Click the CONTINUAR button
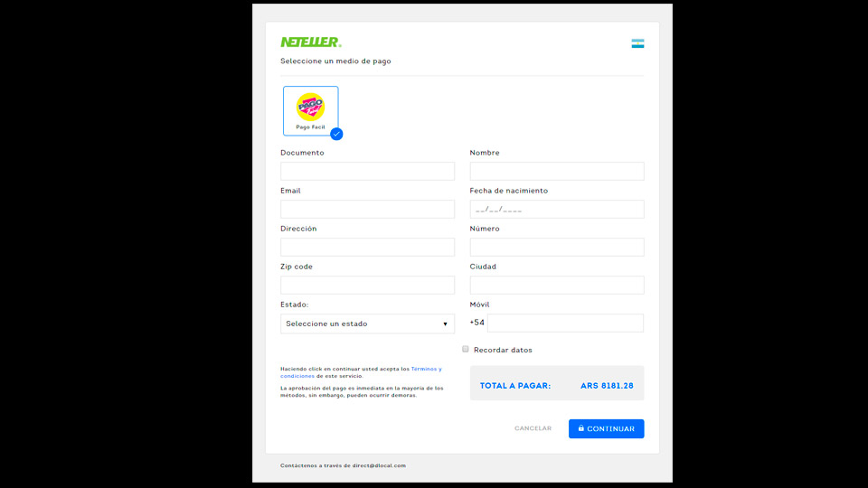 (606, 428)
